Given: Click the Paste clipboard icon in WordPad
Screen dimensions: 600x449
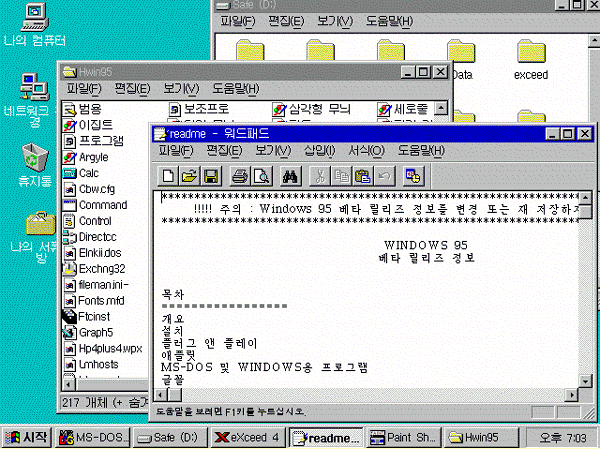Looking at the screenshot, I should (363, 176).
